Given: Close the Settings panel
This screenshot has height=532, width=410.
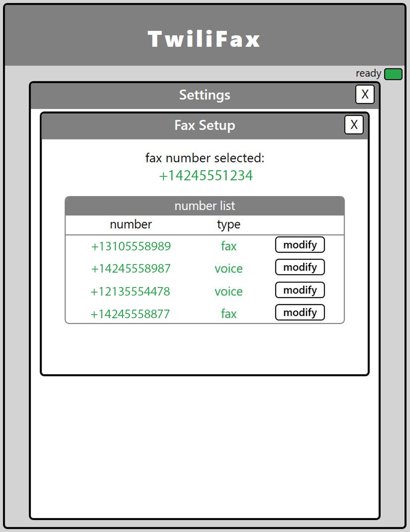Looking at the screenshot, I should point(365,94).
